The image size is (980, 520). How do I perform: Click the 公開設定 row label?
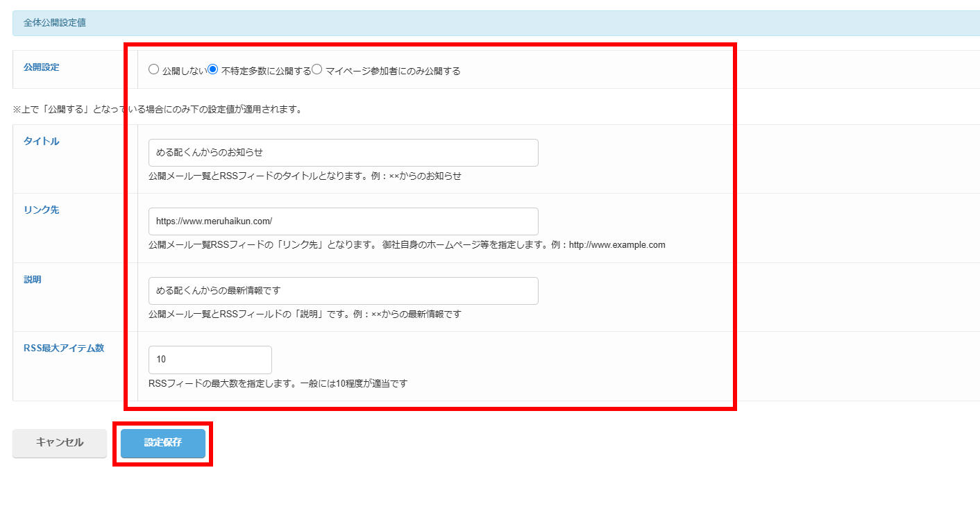pyautogui.click(x=42, y=67)
